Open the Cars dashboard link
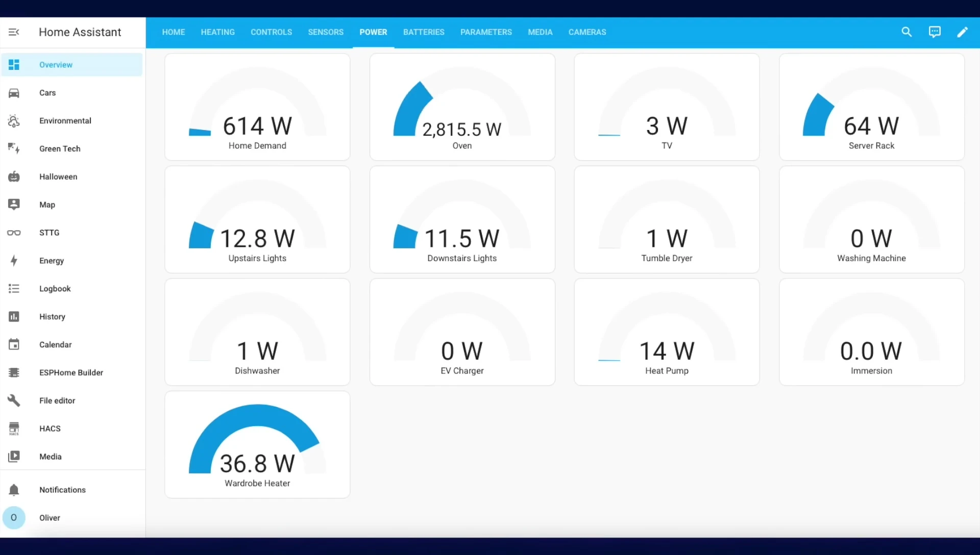The height and width of the screenshot is (555, 980). [47, 93]
